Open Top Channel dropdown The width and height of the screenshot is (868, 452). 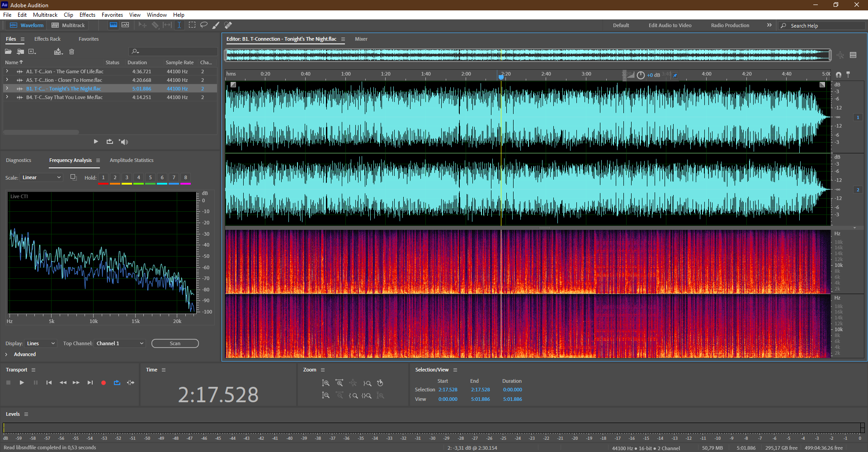pyautogui.click(x=120, y=343)
